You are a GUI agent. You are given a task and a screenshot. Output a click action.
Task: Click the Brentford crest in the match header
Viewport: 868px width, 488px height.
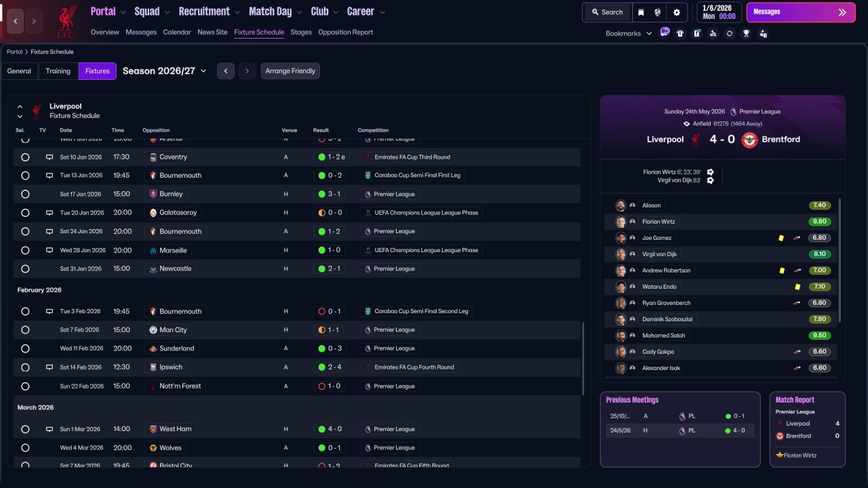(x=749, y=140)
